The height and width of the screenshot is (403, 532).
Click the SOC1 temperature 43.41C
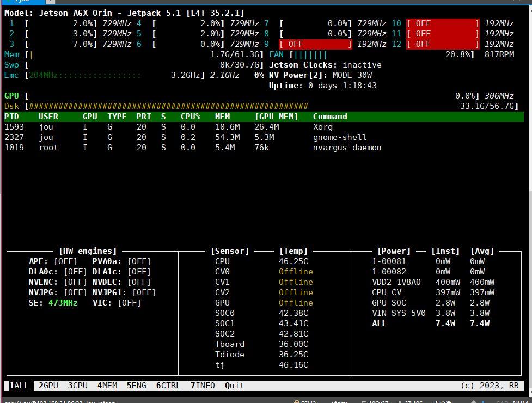293,323
